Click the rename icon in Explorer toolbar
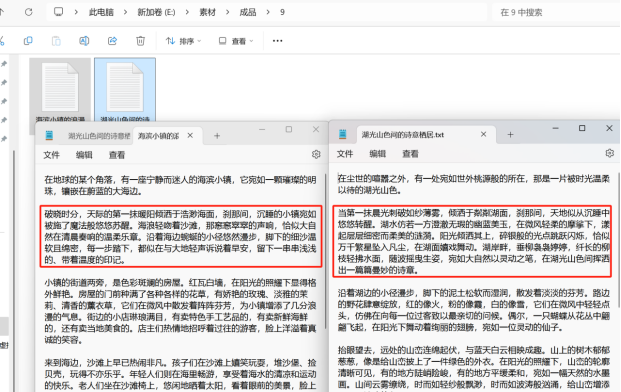Image resolution: width=621 pixels, height=392 pixels. [x=84, y=41]
